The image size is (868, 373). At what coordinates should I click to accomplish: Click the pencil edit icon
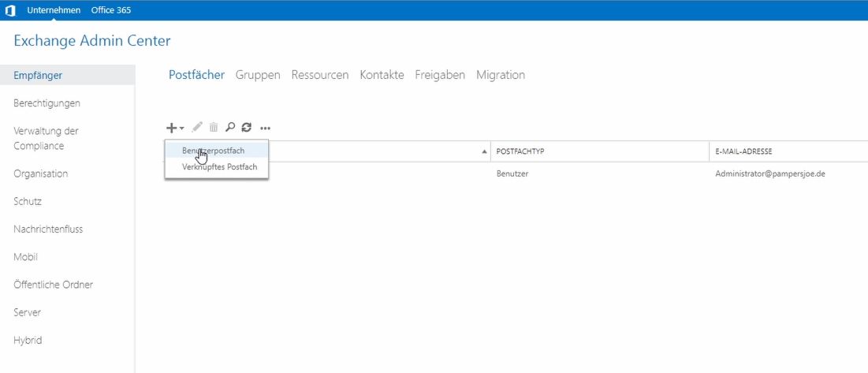[197, 128]
